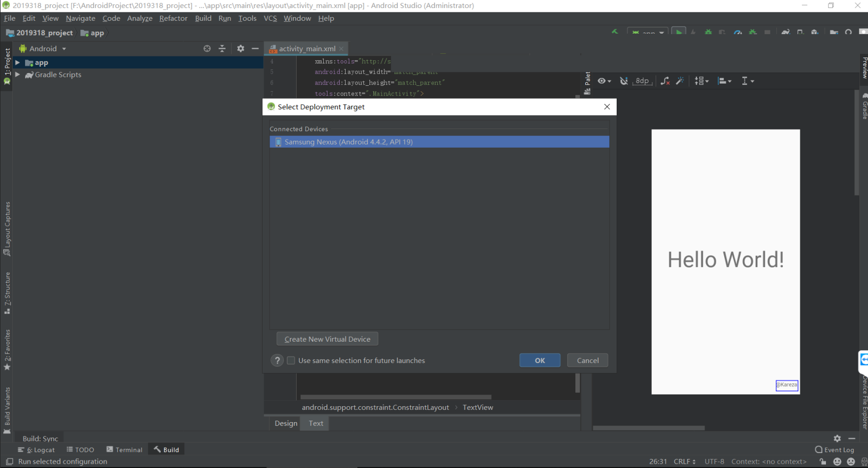Switch to the Text tab
Image resolution: width=868 pixels, height=468 pixels.
coord(316,423)
